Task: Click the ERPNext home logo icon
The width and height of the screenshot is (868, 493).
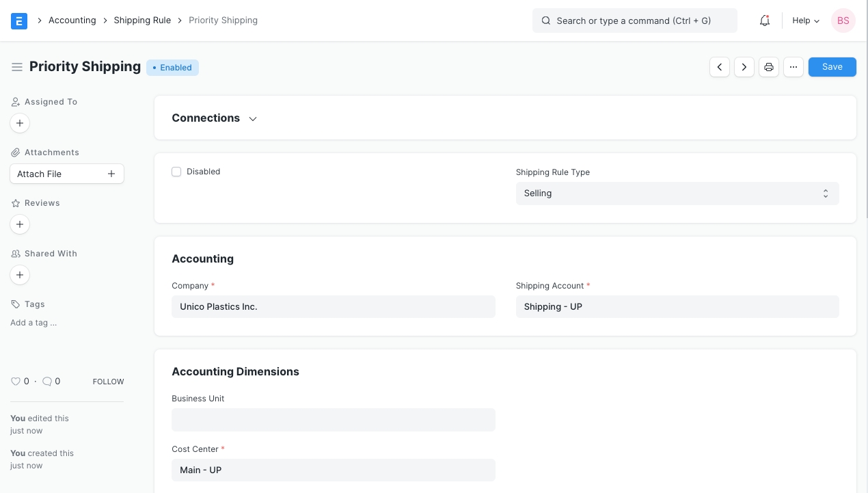Action: (19, 21)
